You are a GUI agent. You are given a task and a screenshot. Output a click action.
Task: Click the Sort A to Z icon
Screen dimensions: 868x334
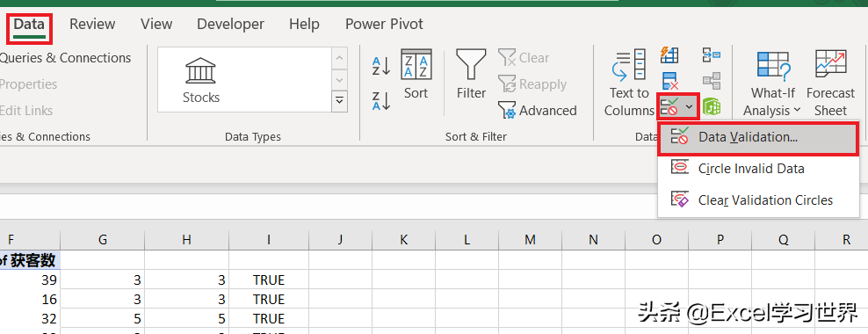[381, 67]
